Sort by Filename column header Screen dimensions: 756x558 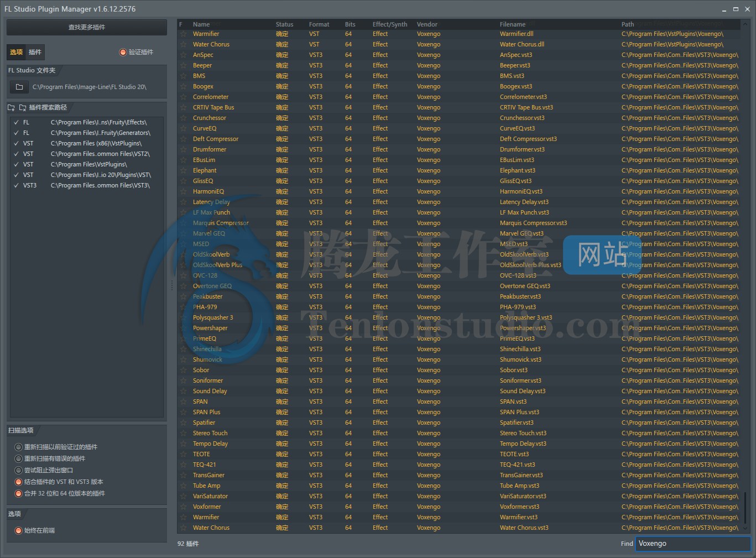point(513,24)
